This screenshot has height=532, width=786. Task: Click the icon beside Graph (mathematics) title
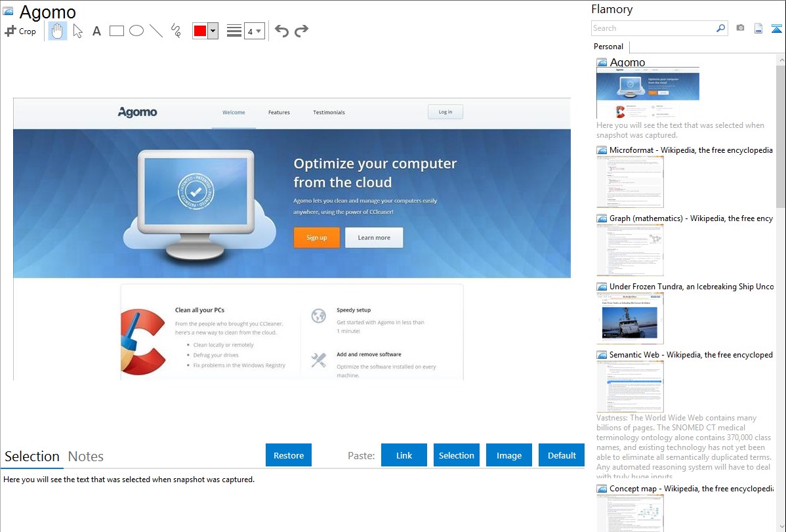pos(602,218)
